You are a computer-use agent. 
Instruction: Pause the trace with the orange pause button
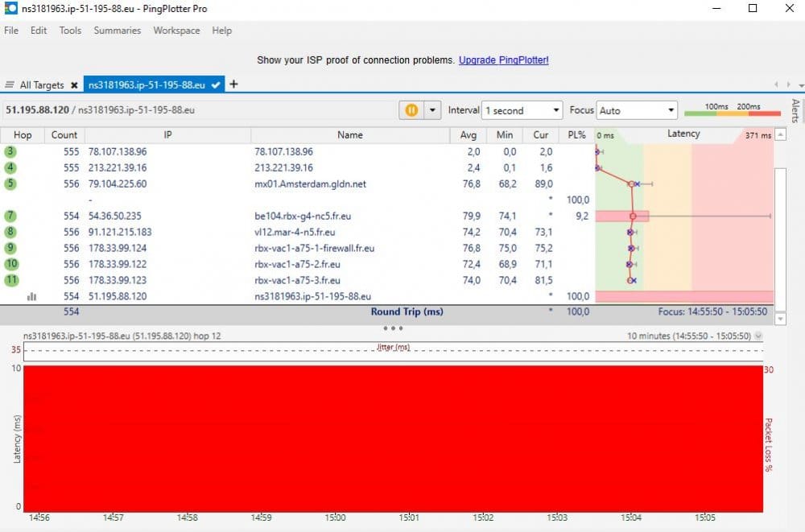(x=411, y=110)
